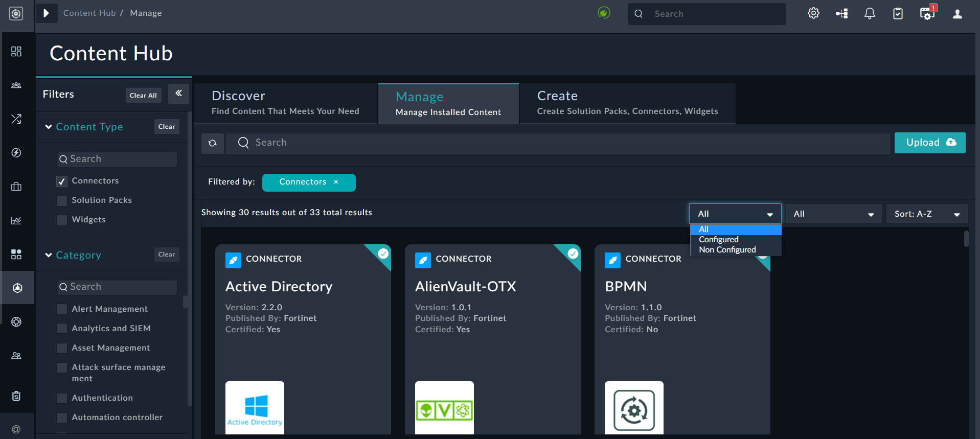Open the Sort: A-Z dropdown

pos(927,214)
